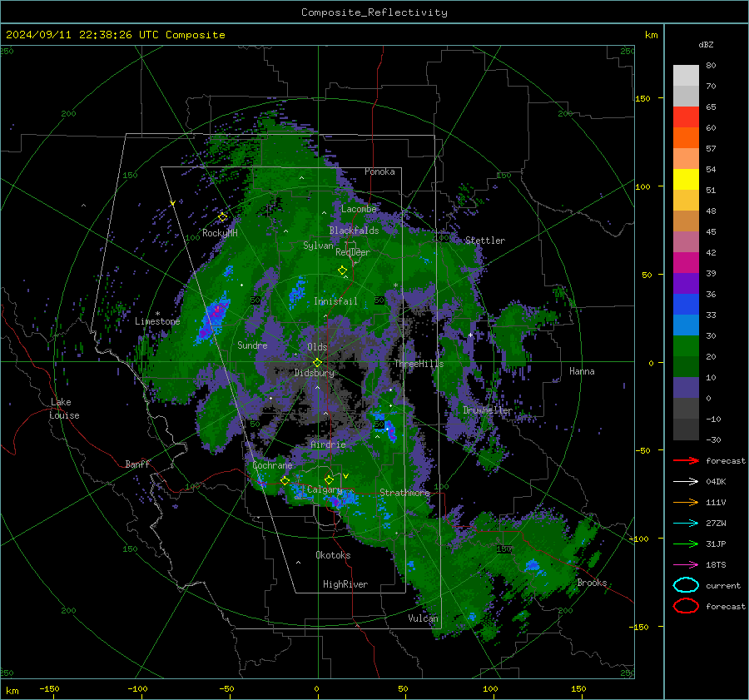
Task: Select the bright yellow 54-51 dBZ swatch
Action: coord(686,180)
